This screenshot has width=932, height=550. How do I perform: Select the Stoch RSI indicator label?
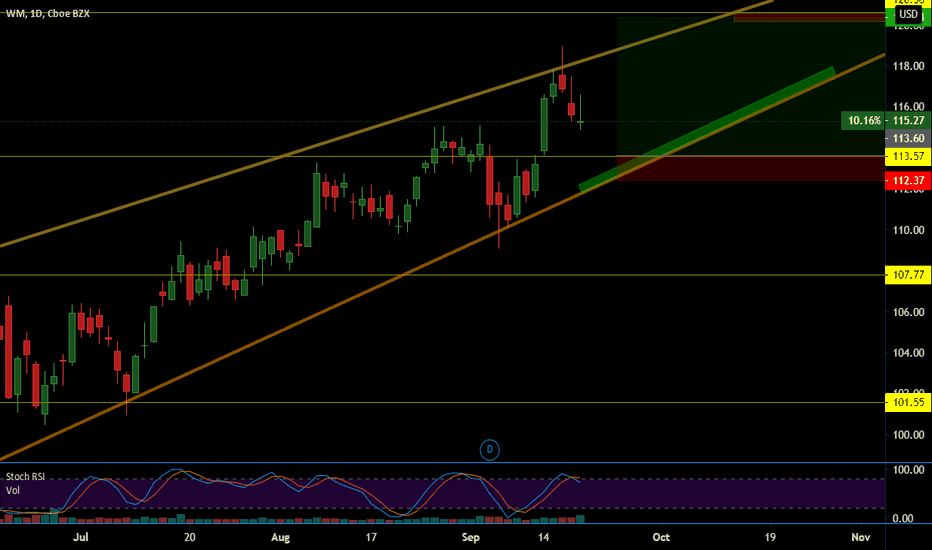tap(26, 476)
